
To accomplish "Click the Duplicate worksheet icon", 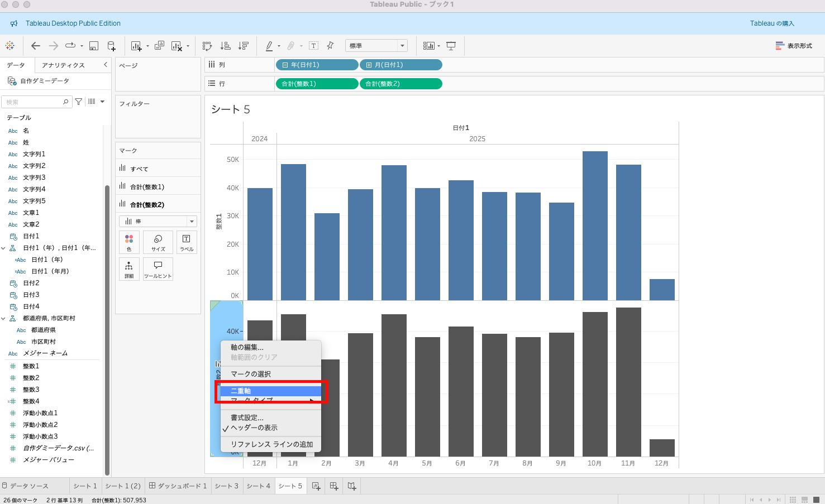I will click(159, 46).
